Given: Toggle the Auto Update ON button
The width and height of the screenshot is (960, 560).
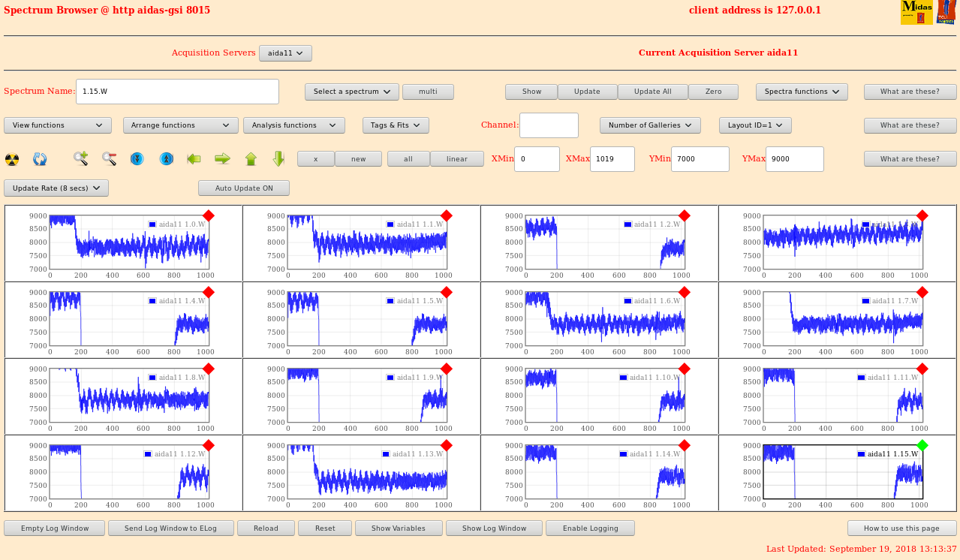Looking at the screenshot, I should tap(243, 188).
